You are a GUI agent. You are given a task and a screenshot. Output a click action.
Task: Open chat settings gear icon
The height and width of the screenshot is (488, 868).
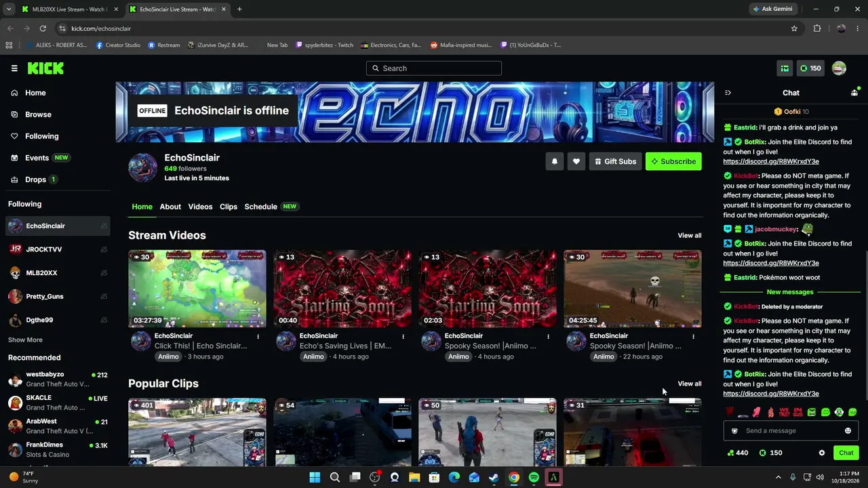point(822,453)
